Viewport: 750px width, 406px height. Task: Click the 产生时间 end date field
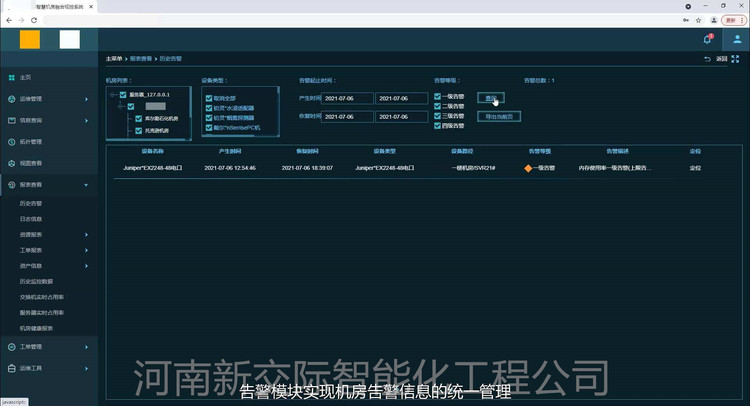pyautogui.click(x=401, y=99)
